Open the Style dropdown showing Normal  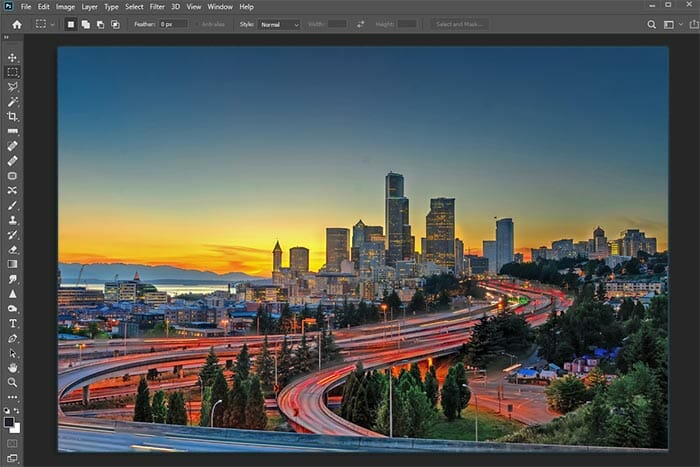[x=279, y=24]
